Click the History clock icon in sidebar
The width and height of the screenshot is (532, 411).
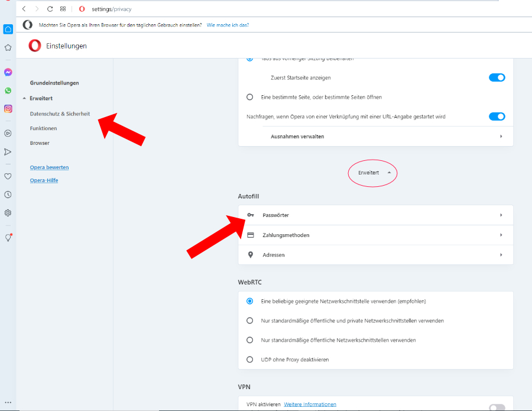tap(8, 195)
